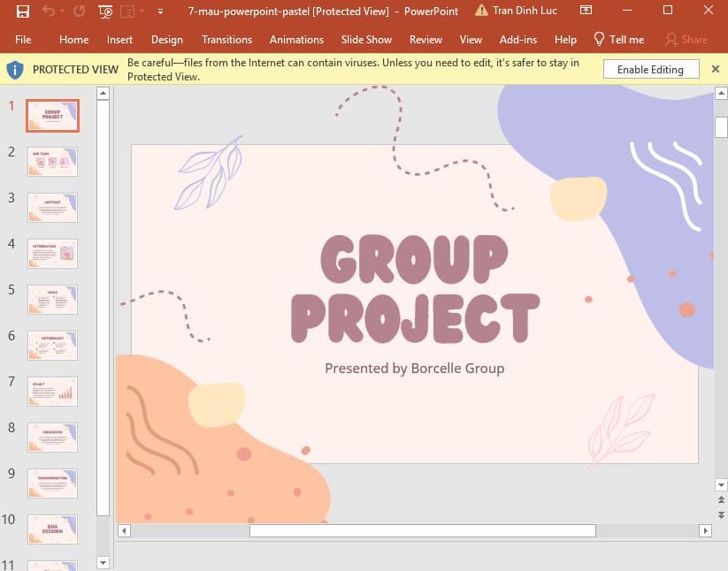Screen dimensions: 728x571
Task: Open the File menu
Action: (23, 40)
